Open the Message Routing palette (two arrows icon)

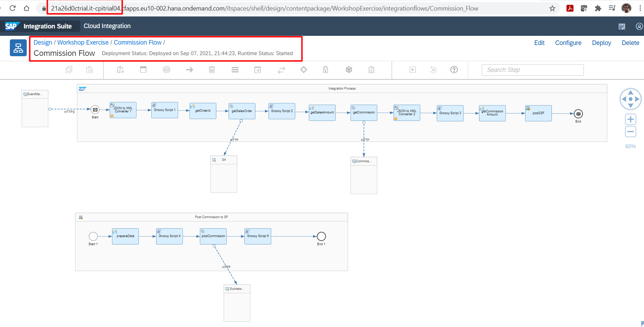pyautogui.click(x=281, y=70)
